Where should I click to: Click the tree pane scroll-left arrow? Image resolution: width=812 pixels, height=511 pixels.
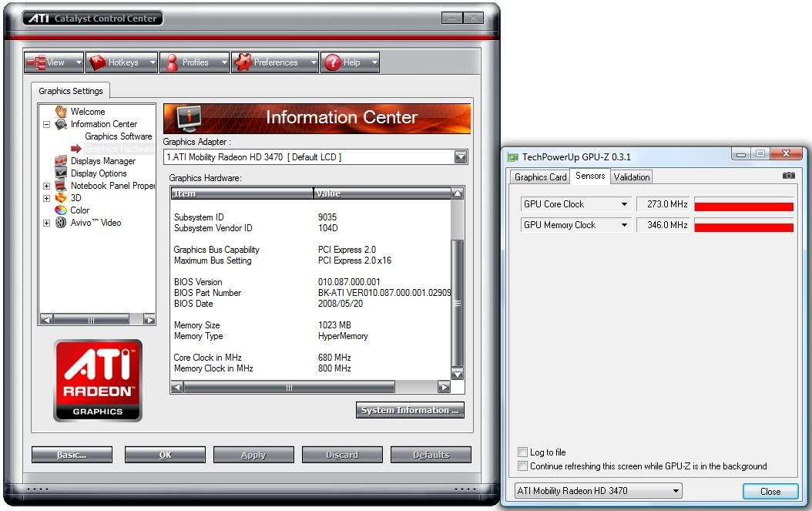click(x=45, y=320)
